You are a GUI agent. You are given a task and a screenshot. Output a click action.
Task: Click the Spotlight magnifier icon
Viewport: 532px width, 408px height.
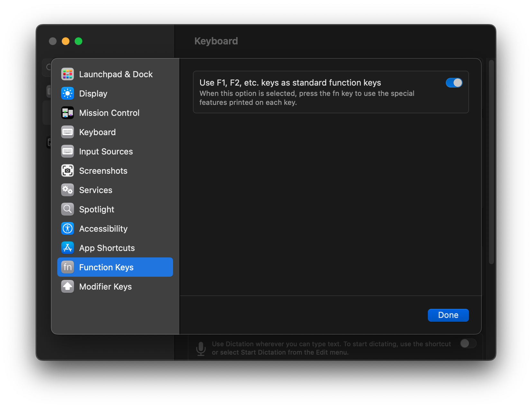68,209
